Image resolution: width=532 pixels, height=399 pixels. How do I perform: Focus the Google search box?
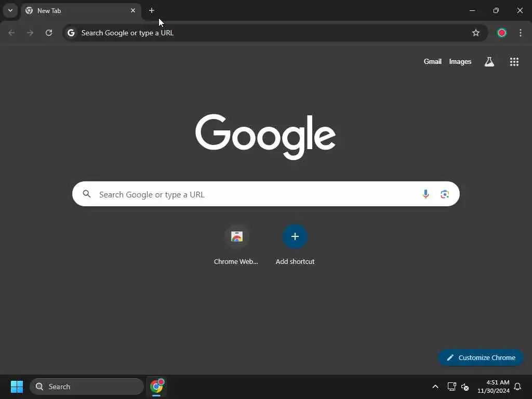point(265,194)
